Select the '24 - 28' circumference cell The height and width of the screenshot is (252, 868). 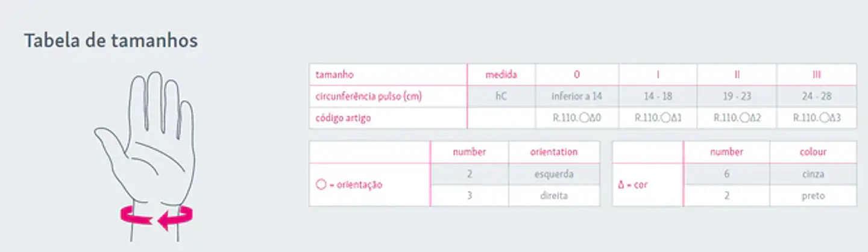click(817, 96)
